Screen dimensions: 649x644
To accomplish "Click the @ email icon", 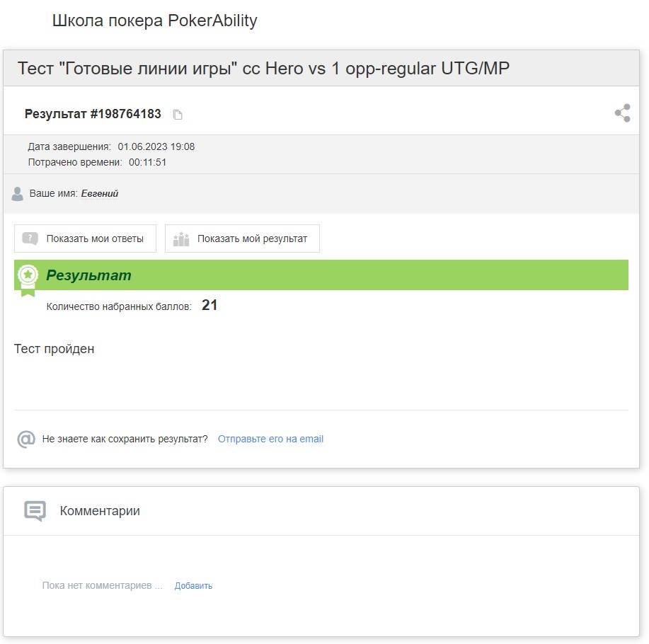I will (26, 439).
